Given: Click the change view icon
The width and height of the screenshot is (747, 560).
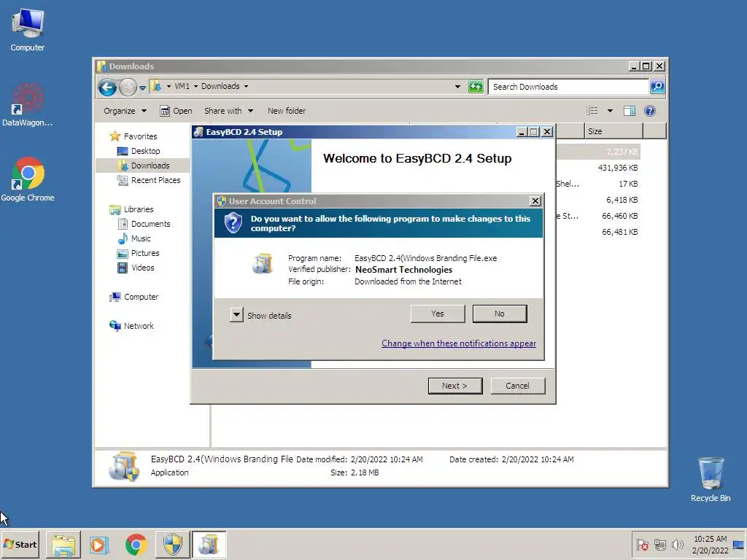Looking at the screenshot, I should [x=592, y=111].
